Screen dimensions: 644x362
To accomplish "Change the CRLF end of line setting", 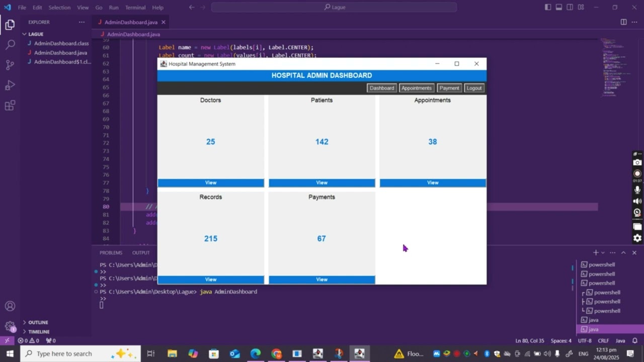I will click(603, 341).
